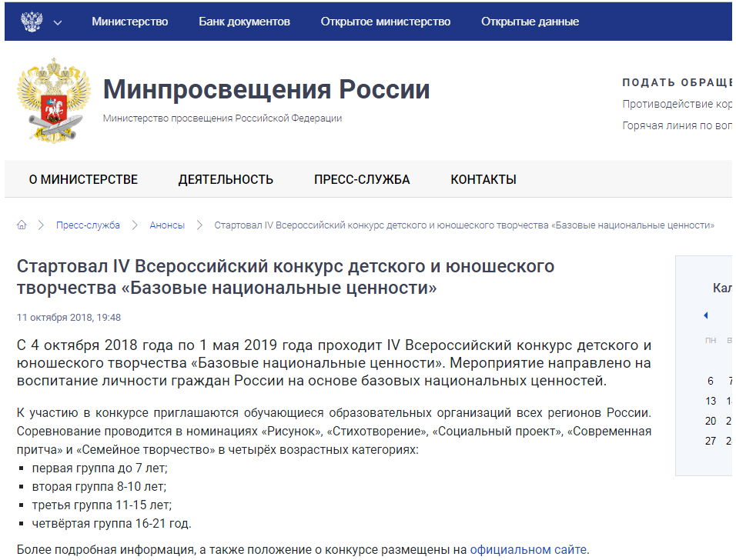
Task: Open Противодействие коррупции link
Action: pyautogui.click(x=677, y=104)
